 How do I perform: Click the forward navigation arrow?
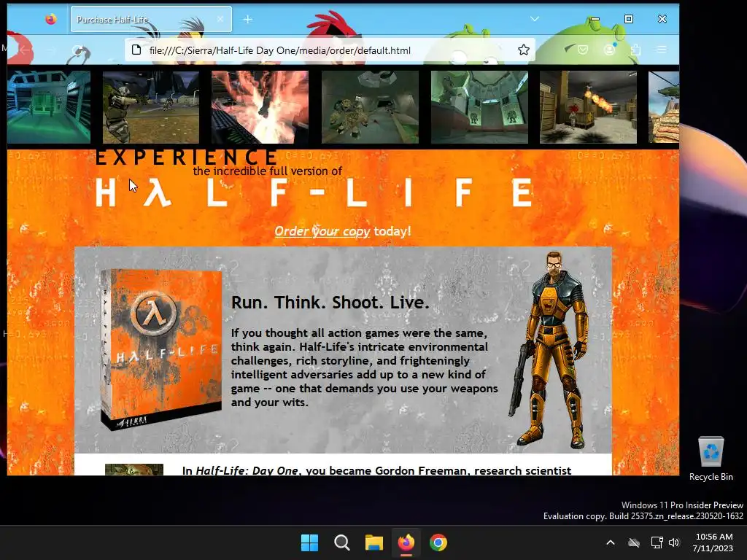[x=51, y=50]
